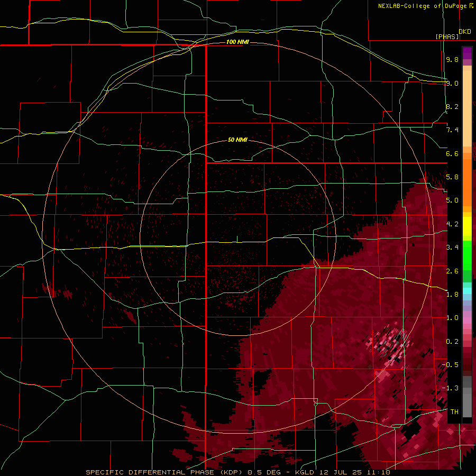Click the 5.8 value on color scale

pyautogui.click(x=452, y=177)
